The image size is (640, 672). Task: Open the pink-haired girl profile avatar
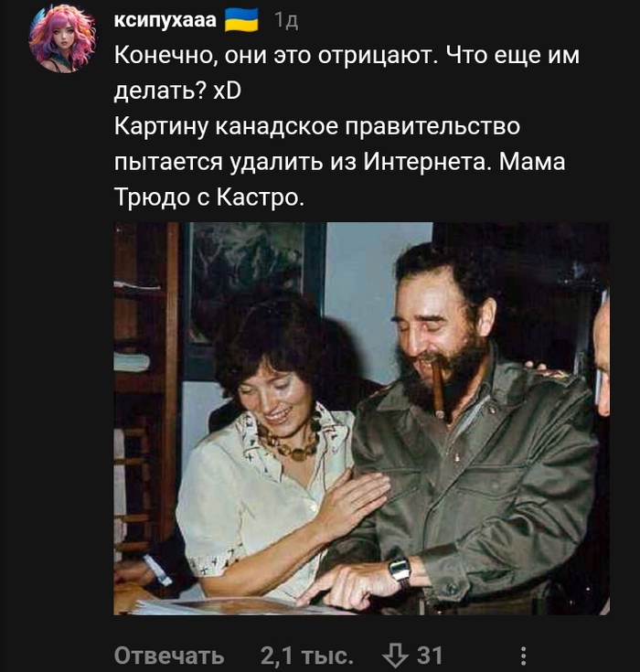point(62,38)
